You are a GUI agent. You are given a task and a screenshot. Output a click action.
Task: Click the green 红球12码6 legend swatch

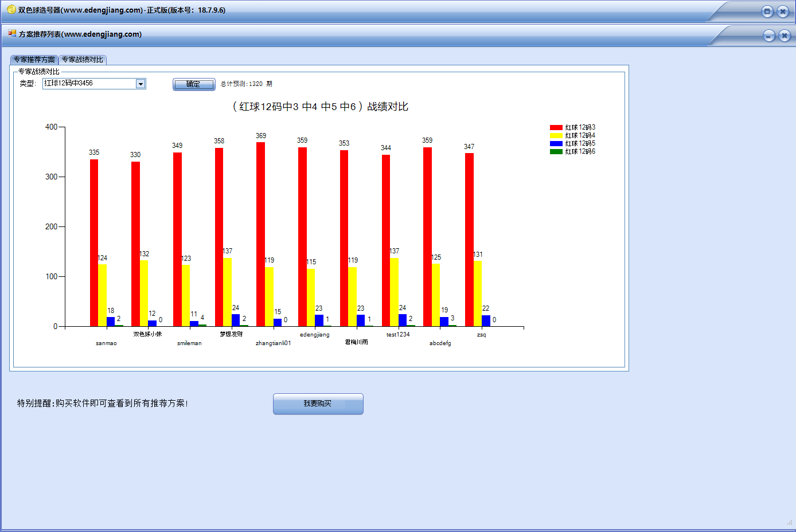point(556,152)
